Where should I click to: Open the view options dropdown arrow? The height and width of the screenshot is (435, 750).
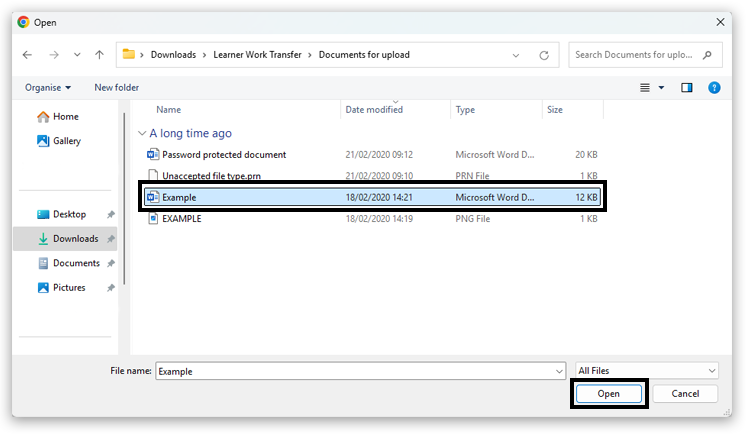coord(661,88)
